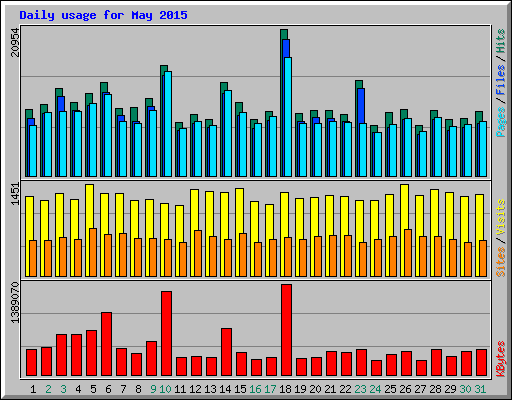Click day 12 on the x-axis
The width and height of the screenshot is (512, 400).
point(195,389)
